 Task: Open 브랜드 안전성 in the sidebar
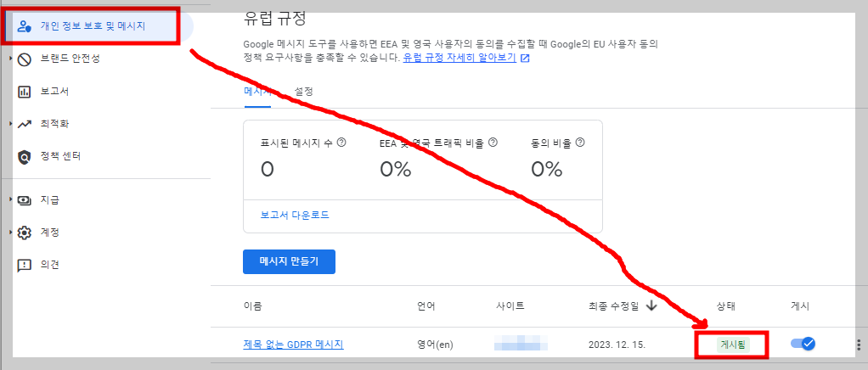click(x=70, y=59)
